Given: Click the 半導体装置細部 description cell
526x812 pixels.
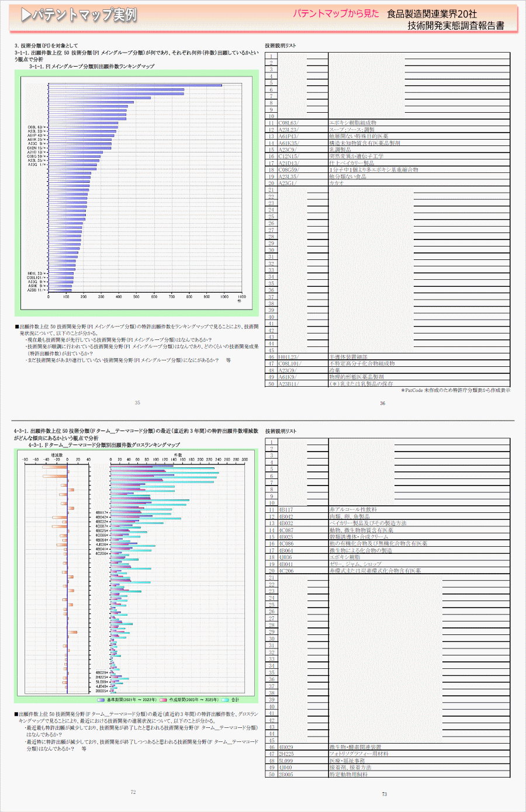Looking at the screenshot, I should [x=348, y=357].
